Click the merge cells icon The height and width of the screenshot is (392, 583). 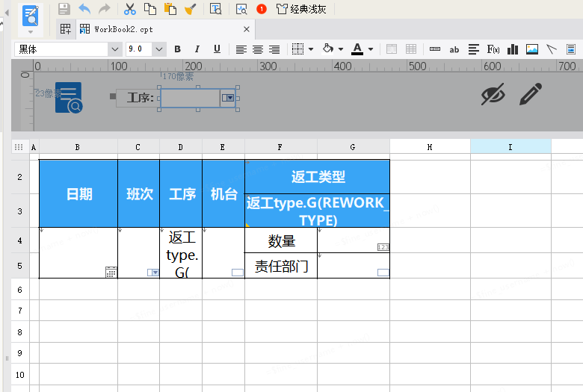[392, 49]
